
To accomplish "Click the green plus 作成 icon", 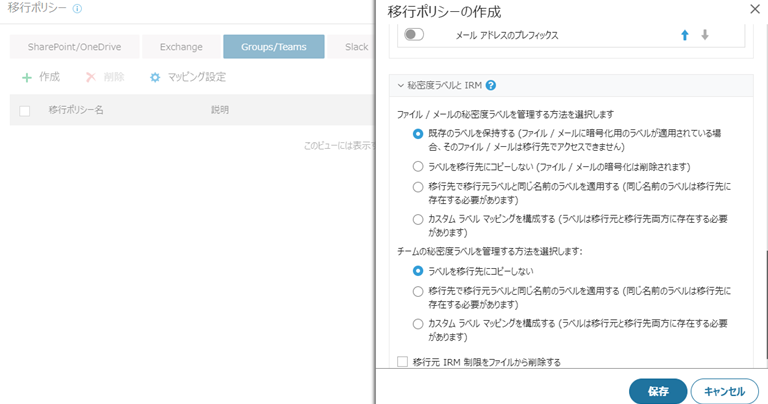I will 27,77.
